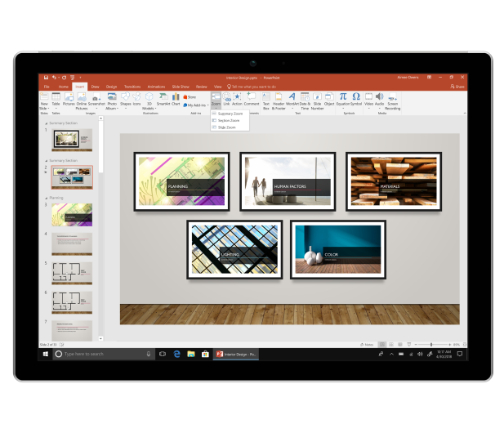Open the Office Store add-ins
Viewport: 504px width, 433px height.
[x=190, y=96]
